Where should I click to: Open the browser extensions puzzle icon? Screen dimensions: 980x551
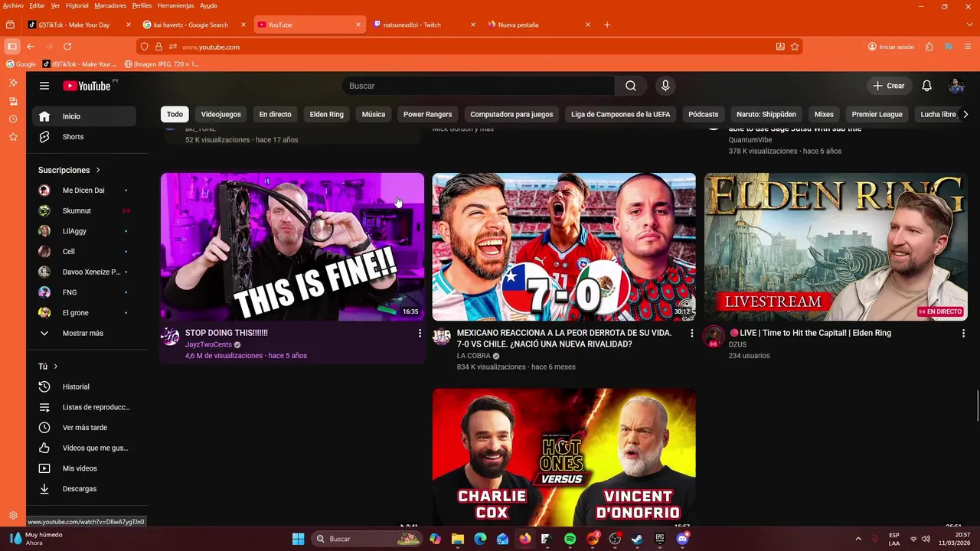tap(929, 47)
